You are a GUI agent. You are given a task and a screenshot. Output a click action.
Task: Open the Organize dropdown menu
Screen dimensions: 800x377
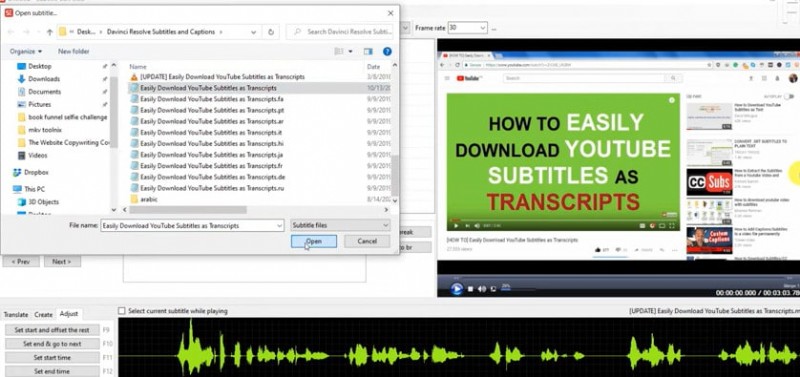click(x=26, y=52)
